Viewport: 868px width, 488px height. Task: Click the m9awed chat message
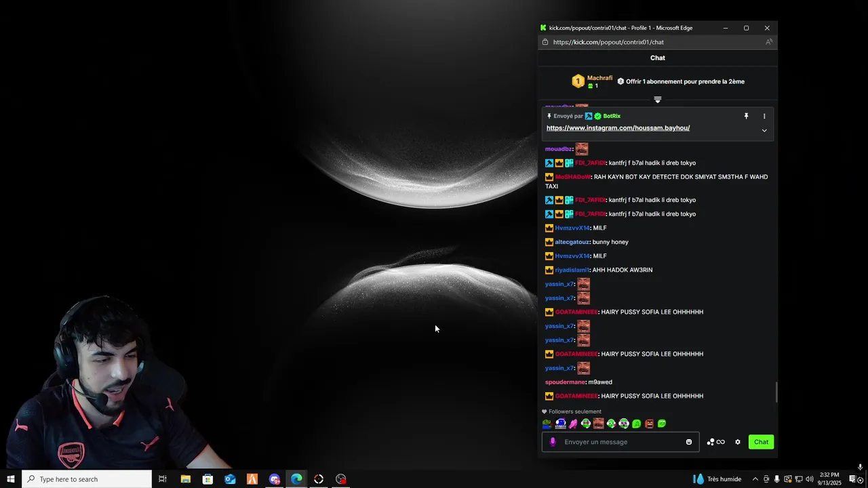click(x=600, y=382)
